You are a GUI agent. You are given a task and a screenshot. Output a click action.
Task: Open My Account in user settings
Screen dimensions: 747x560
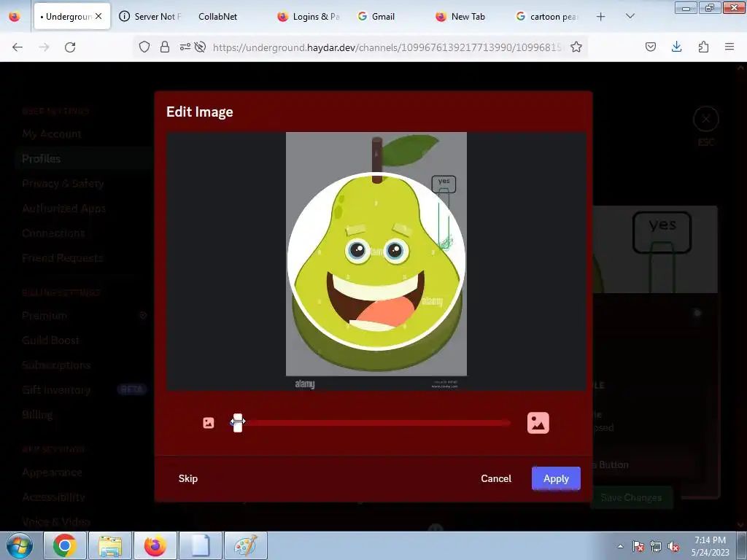pyautogui.click(x=52, y=134)
